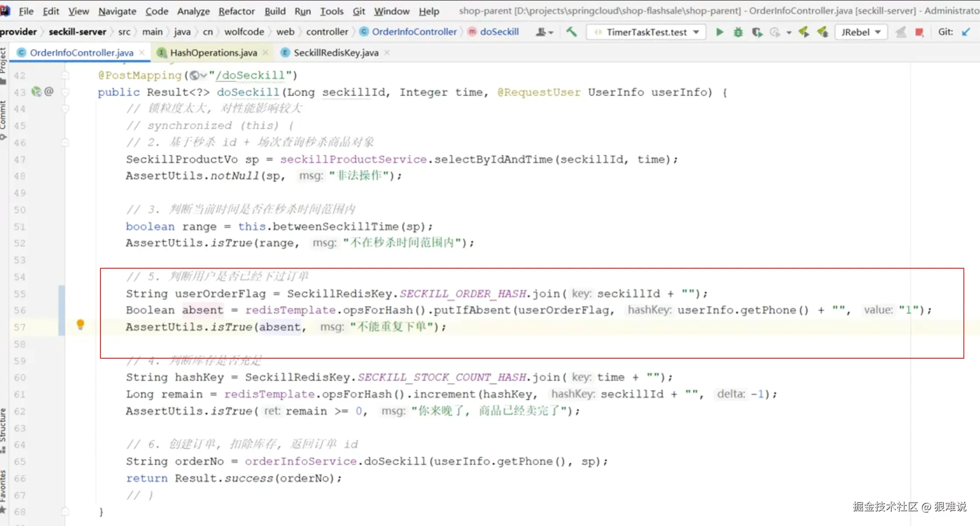Stop the running process with red square
This screenshot has height=526, width=980.
click(x=919, y=32)
